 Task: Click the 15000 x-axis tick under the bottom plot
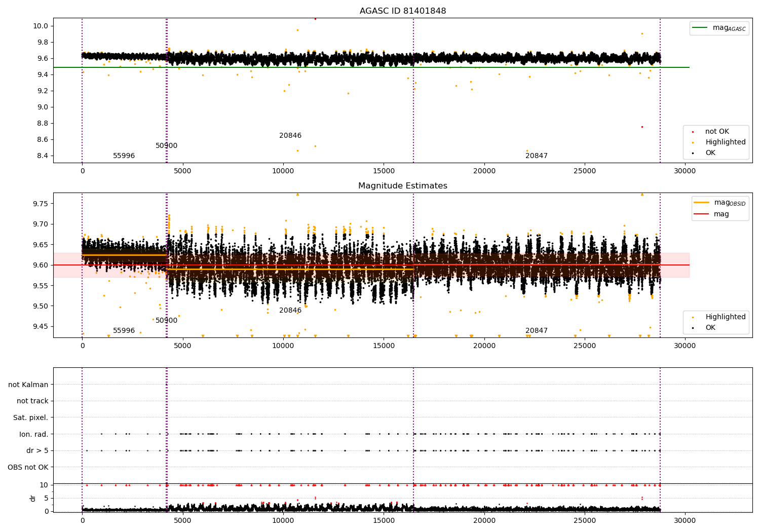click(384, 520)
